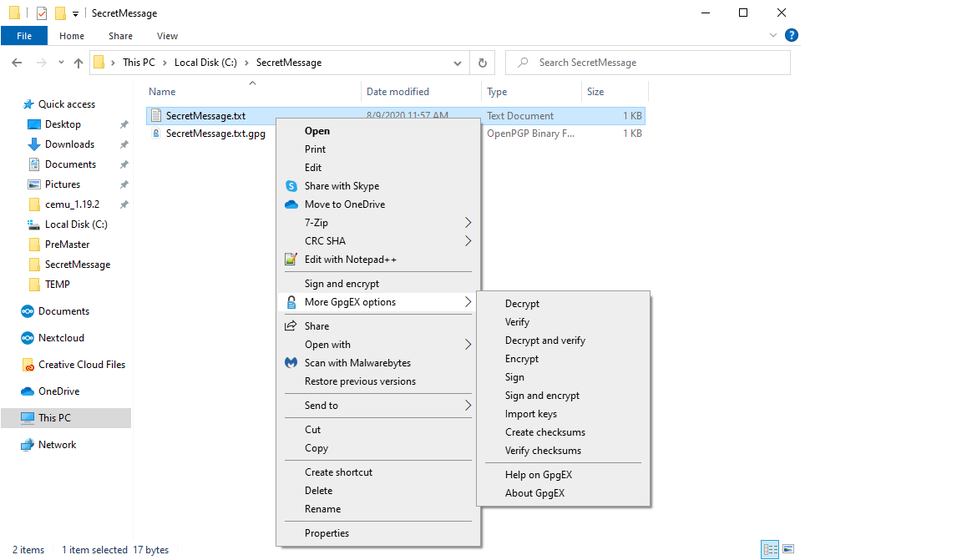962x560 pixels.
Task: Click the New Folder quick access toolbar icon
Action: coord(58,13)
